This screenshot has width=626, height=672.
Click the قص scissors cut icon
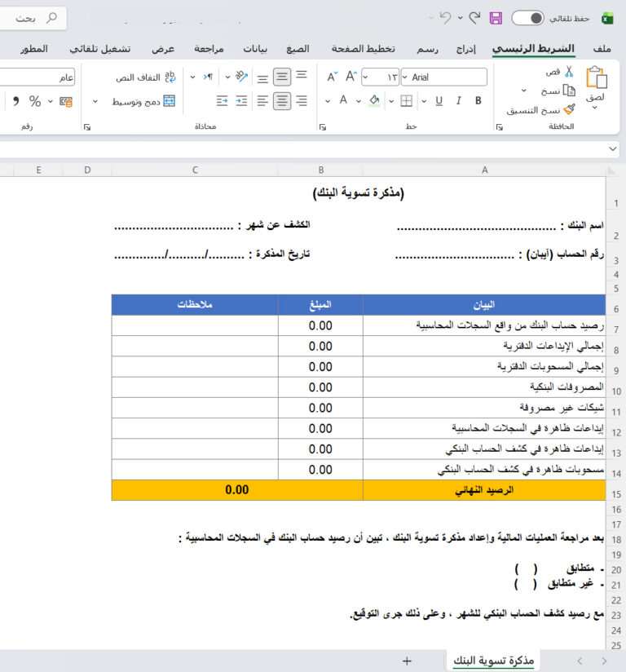[569, 72]
